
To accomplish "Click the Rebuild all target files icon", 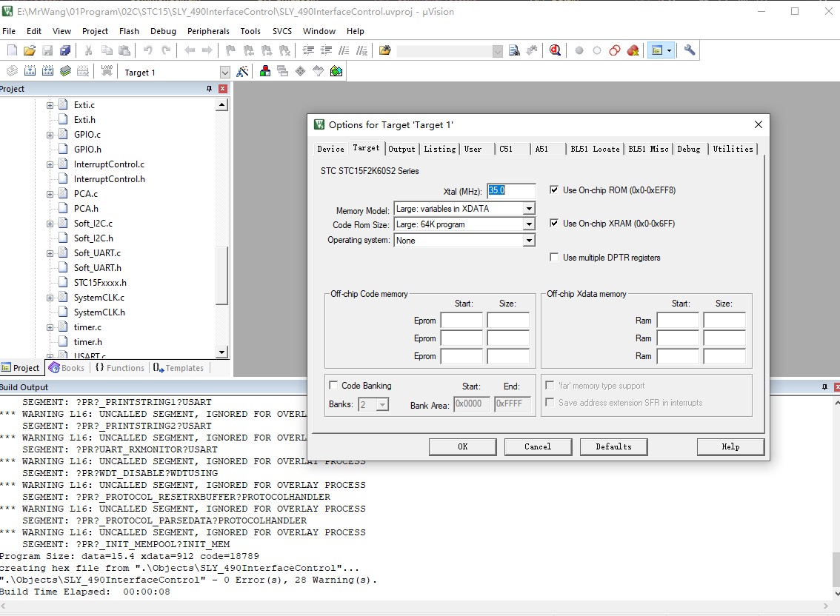I will [x=47, y=71].
